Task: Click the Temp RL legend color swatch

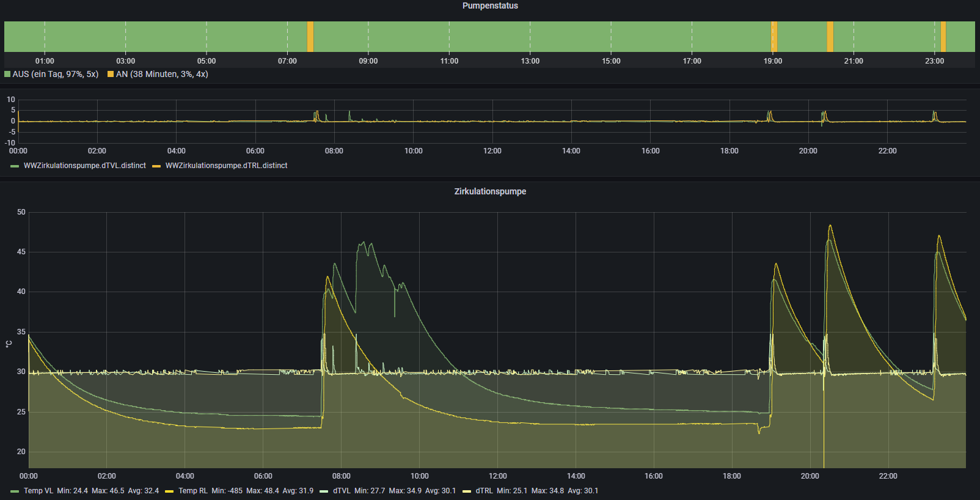Action: click(169, 491)
